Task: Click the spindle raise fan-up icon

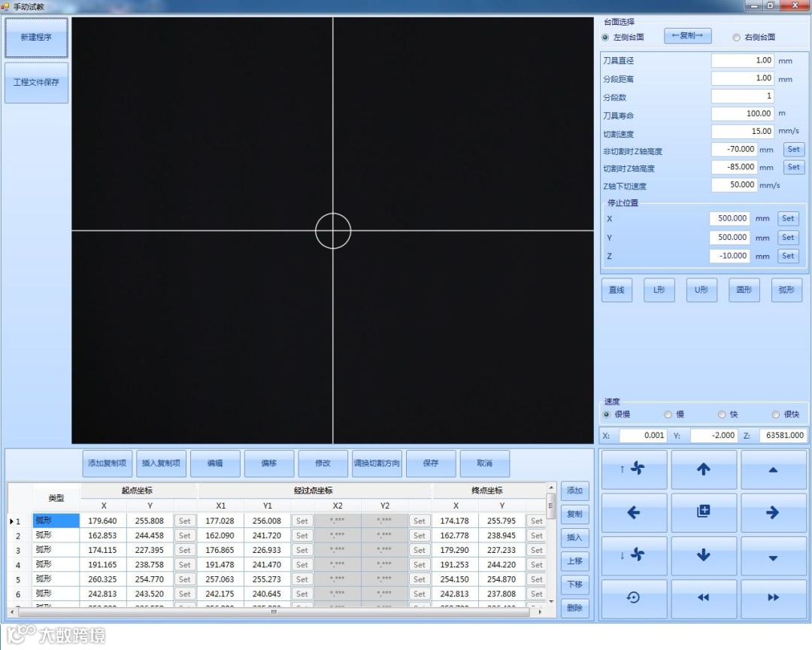Action: pyautogui.click(x=634, y=469)
